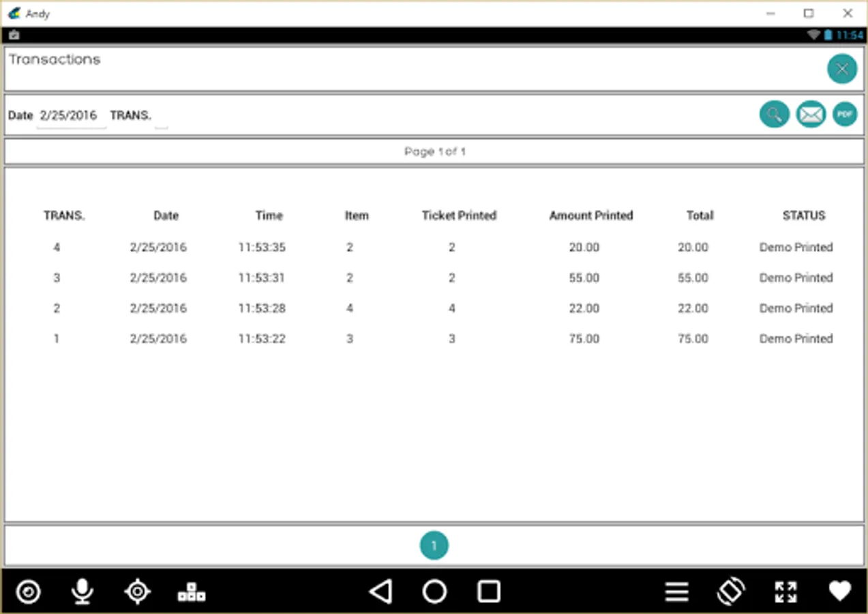Click the Amount Printed column header
The image size is (868, 614).
591,216
